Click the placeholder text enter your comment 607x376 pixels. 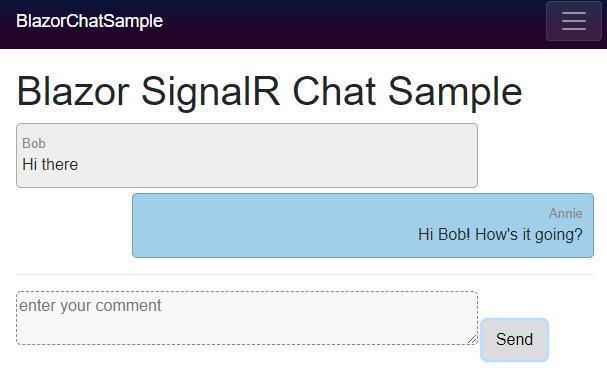(90, 306)
